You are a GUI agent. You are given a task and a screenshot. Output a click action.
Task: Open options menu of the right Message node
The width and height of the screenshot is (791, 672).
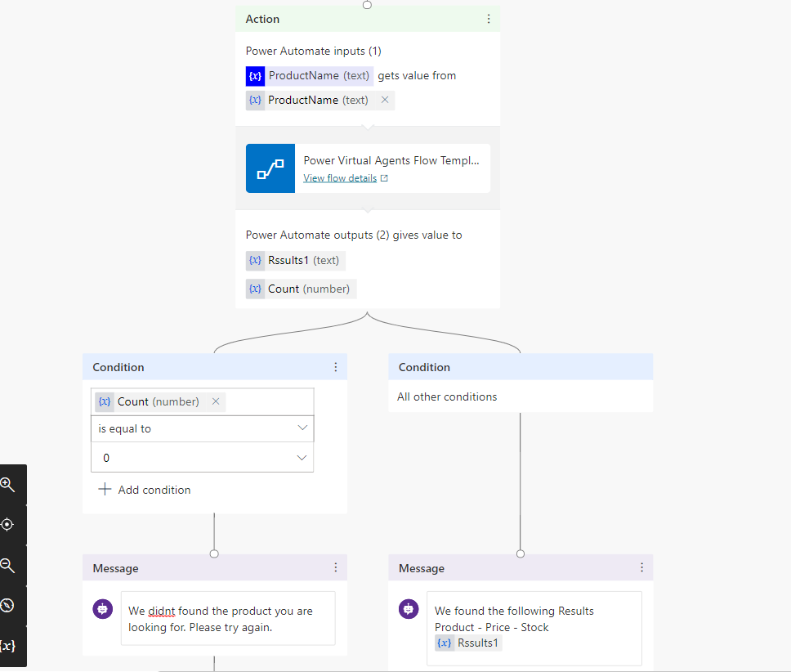(x=641, y=568)
